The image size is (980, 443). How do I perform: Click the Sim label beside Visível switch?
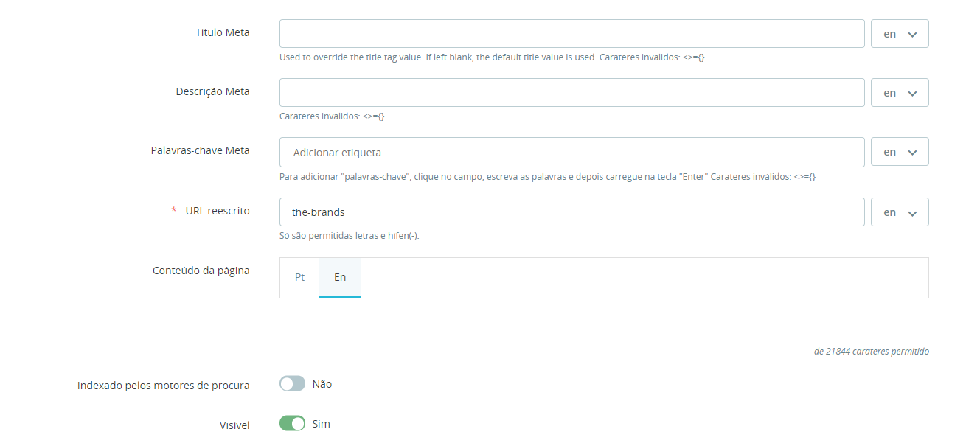point(322,424)
